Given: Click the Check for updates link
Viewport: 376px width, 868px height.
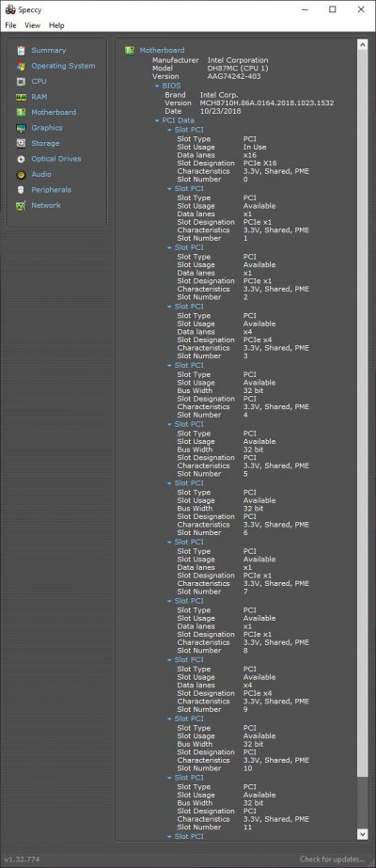Looking at the screenshot, I should point(333,860).
